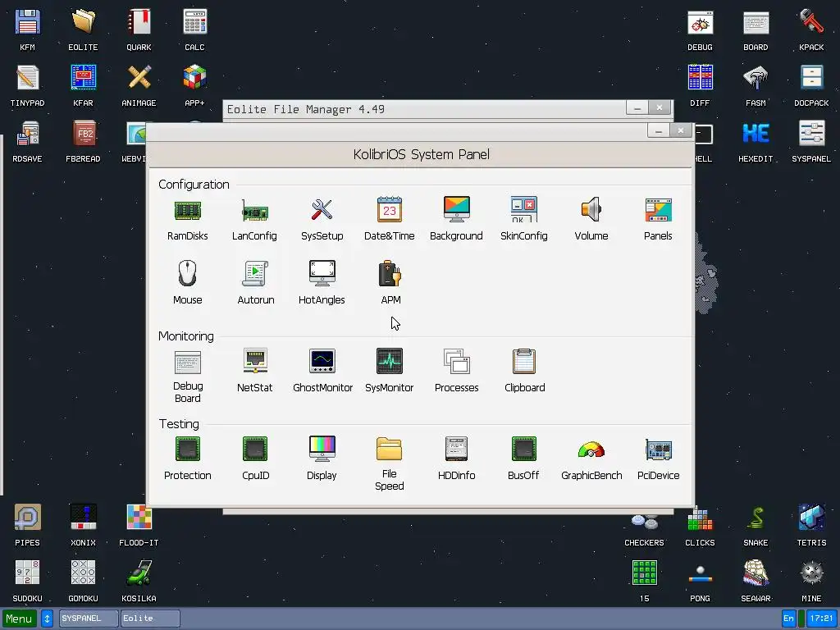The image size is (840, 630).
Task: Launch the PONG game icon
Action: point(701,574)
